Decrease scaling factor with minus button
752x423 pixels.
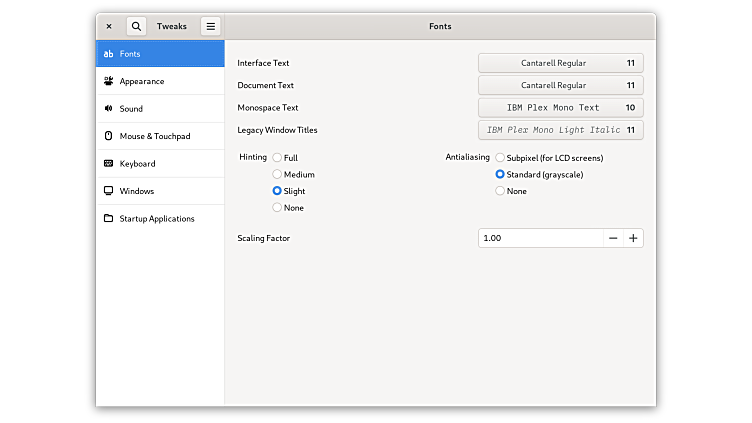tap(612, 238)
